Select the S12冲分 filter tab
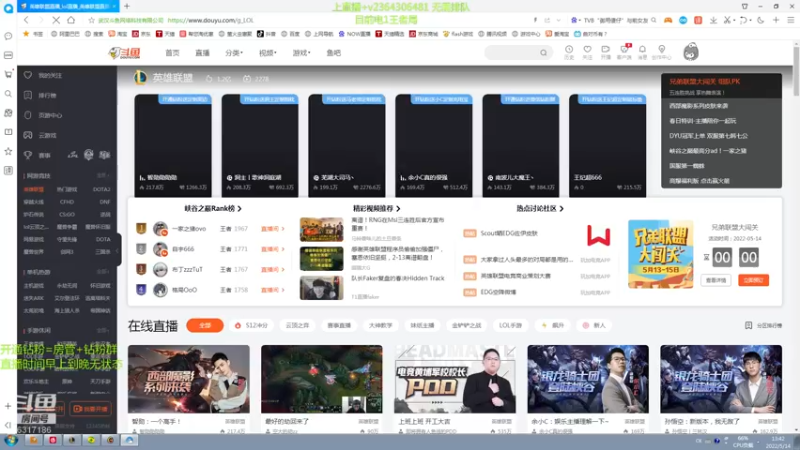This screenshot has height=450, width=800. [x=251, y=325]
